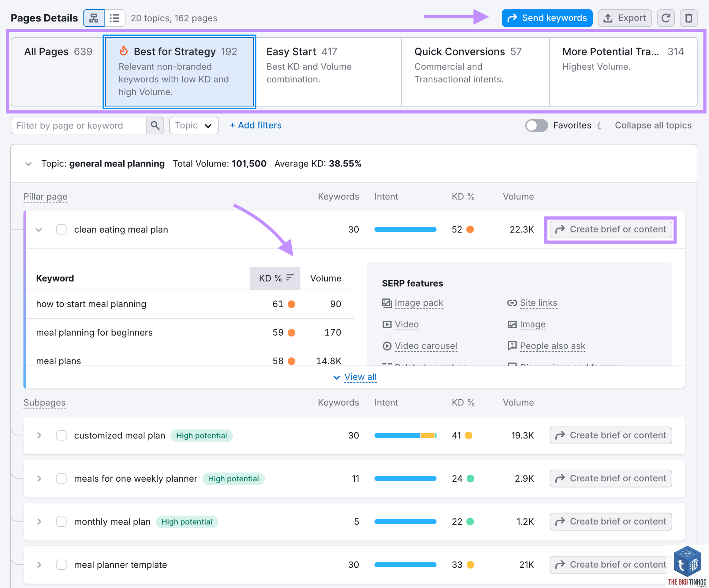Click the Site links link

click(539, 303)
